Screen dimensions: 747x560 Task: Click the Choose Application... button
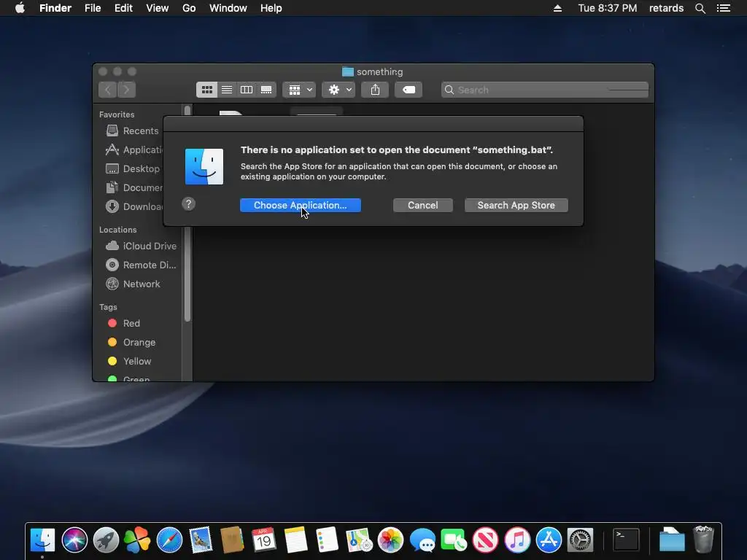pos(300,205)
